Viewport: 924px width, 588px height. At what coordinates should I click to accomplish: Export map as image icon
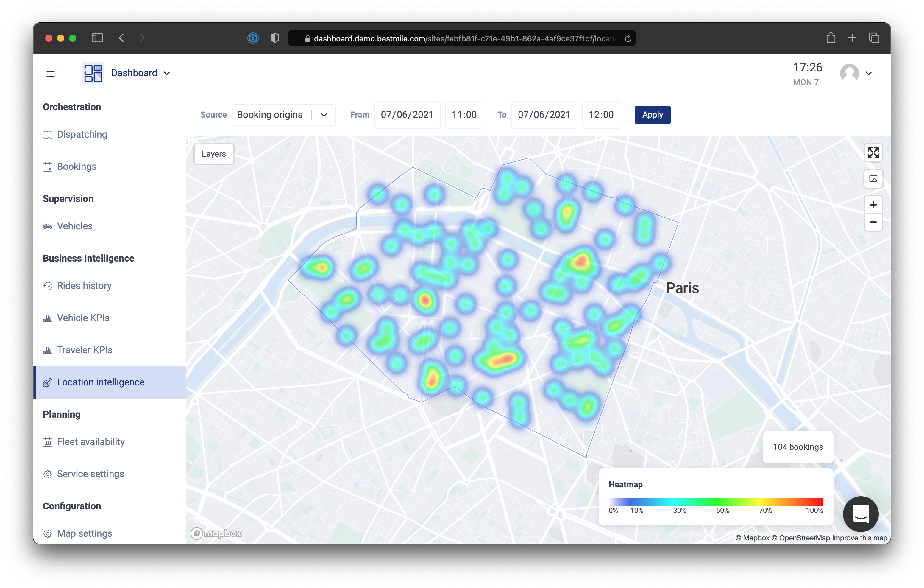pos(873,179)
